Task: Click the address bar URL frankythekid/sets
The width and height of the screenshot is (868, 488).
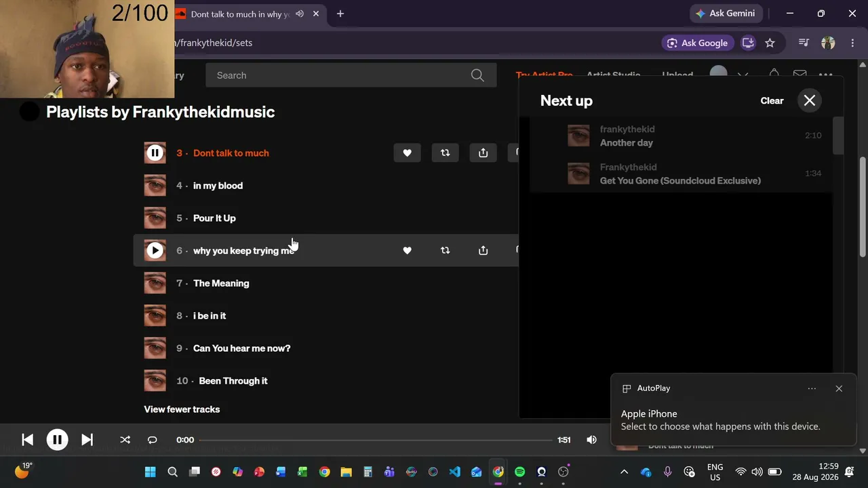Action: click(x=214, y=43)
